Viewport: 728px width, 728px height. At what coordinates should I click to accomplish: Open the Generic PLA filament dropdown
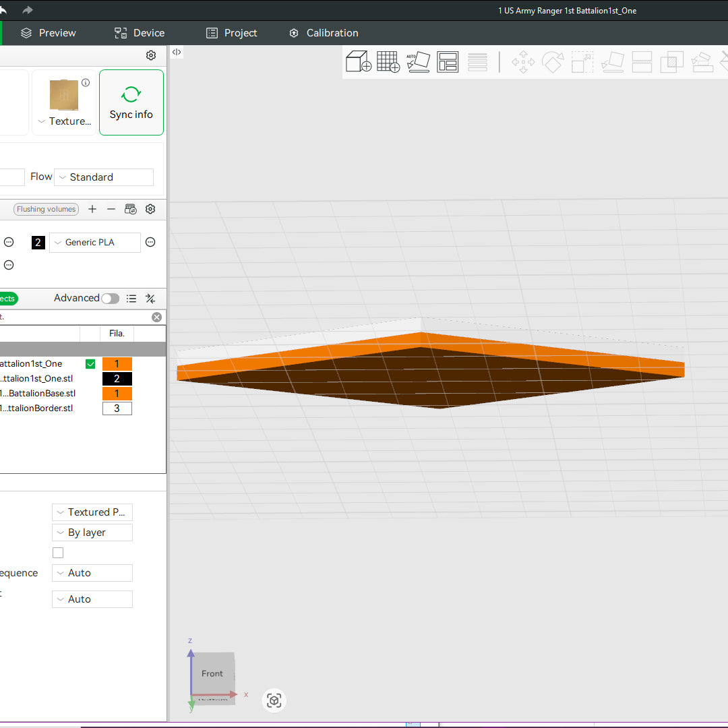pos(95,243)
